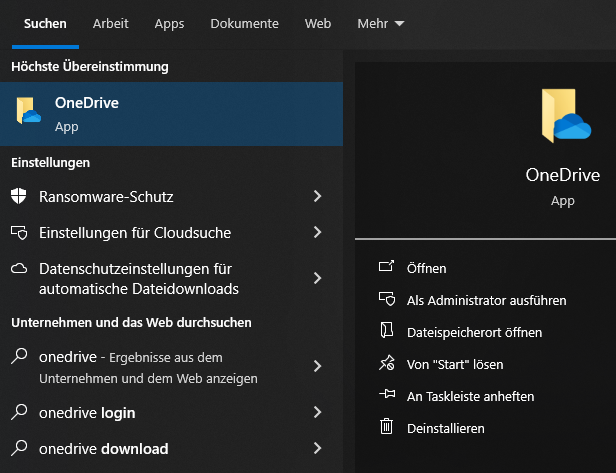Viewport: 616px width, 473px height.
Task: Click the unpin icon for Von Start lösen
Action: [387, 363]
